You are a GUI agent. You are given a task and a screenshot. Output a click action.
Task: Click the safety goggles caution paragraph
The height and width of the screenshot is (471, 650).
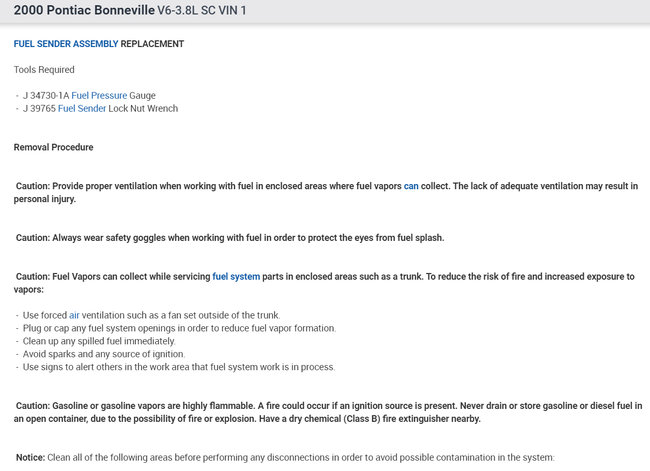230,238
